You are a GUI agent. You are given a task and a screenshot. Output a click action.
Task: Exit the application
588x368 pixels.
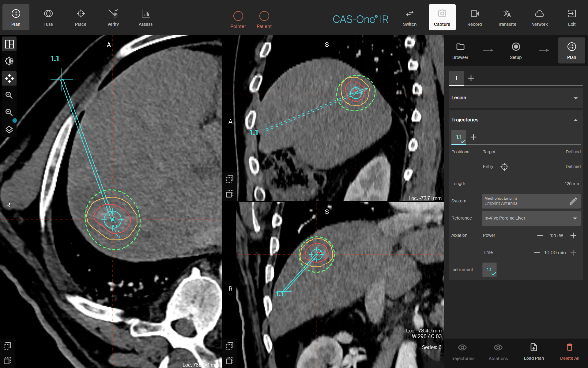572,17
